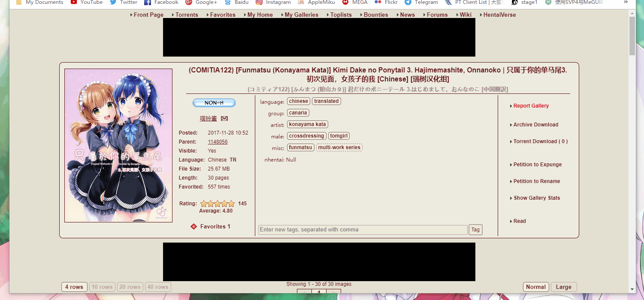
Task: Click the canaria group tag
Action: [x=298, y=113]
